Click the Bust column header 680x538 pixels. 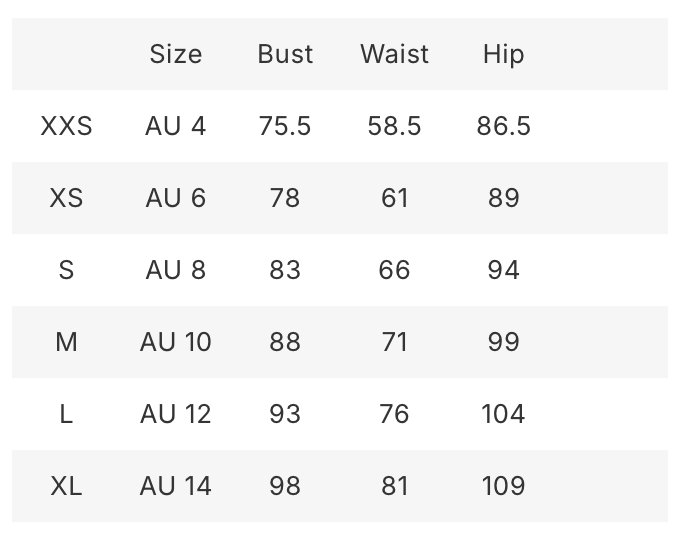285,54
